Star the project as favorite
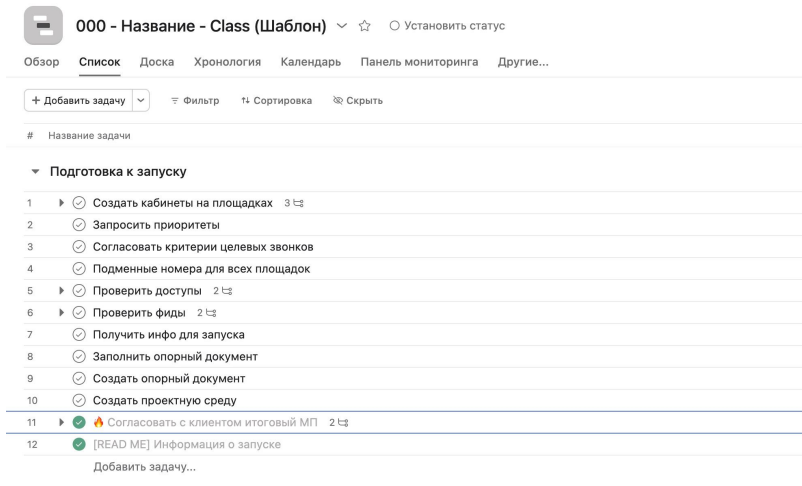 (x=364, y=26)
